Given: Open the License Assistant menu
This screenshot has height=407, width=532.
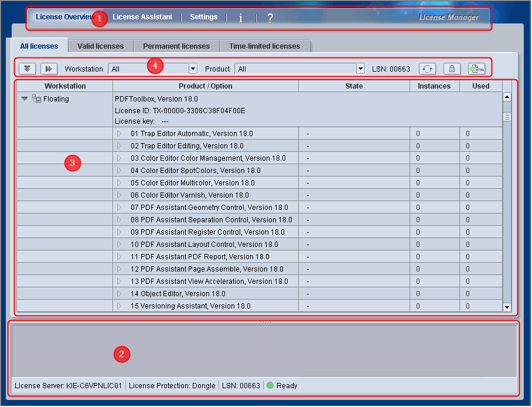Looking at the screenshot, I should coord(142,17).
